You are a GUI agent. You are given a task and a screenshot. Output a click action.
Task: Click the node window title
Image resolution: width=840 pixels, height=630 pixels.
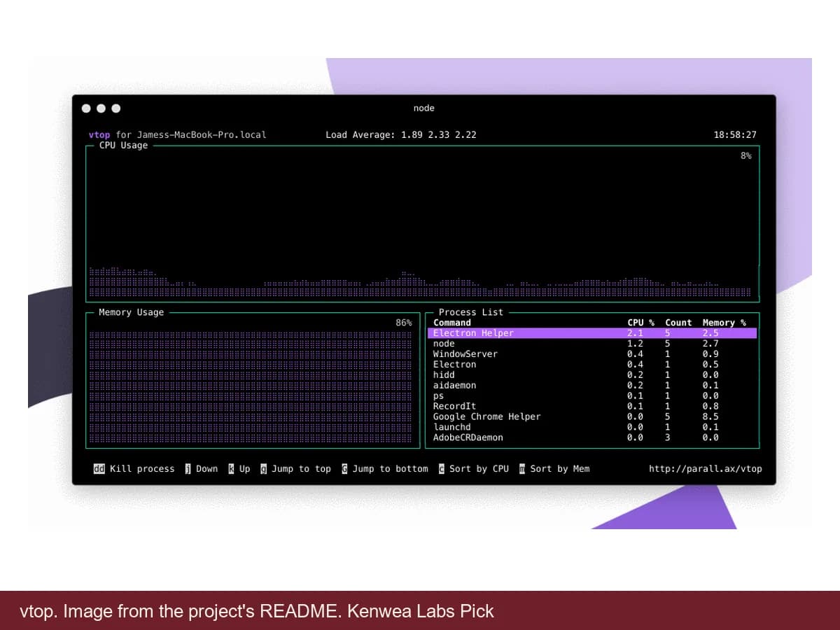coord(424,108)
